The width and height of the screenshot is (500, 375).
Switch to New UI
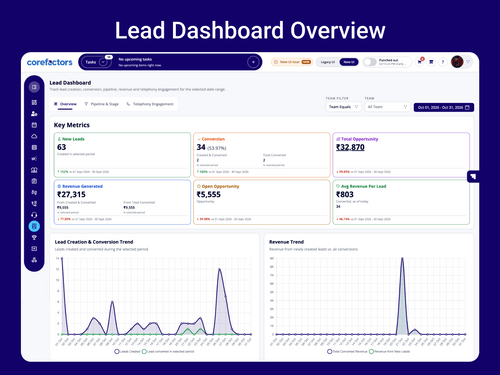[x=349, y=62]
